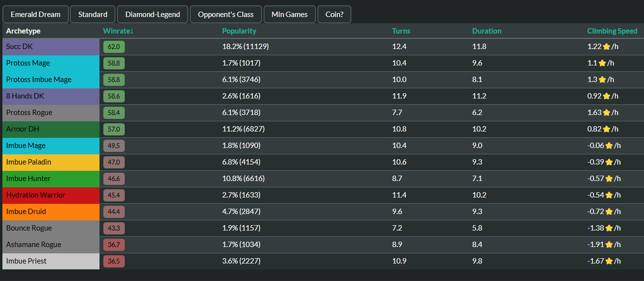Viewport: 644px width, 281px height.
Task: Click the star icon in Imbue Hunter row
Action: click(609, 179)
